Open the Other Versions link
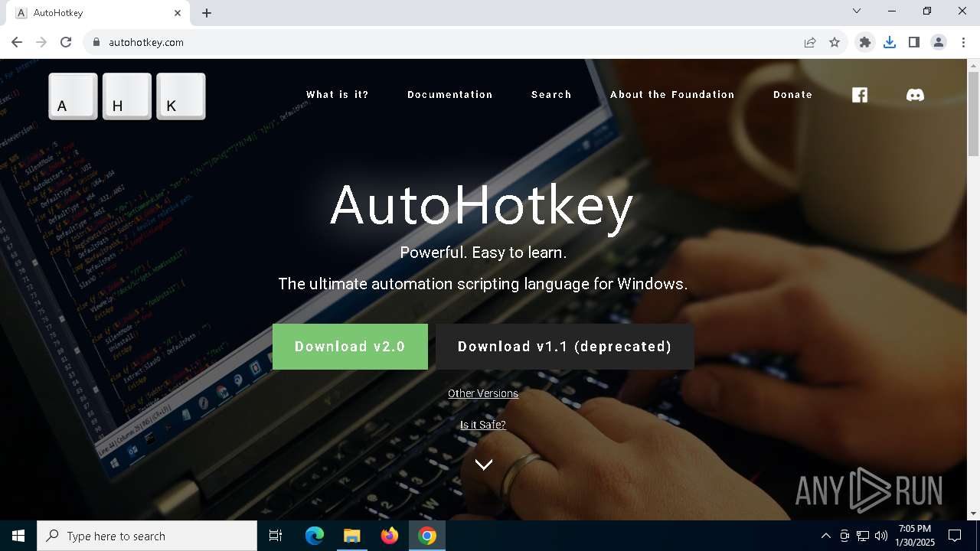The image size is (980, 551). [483, 393]
